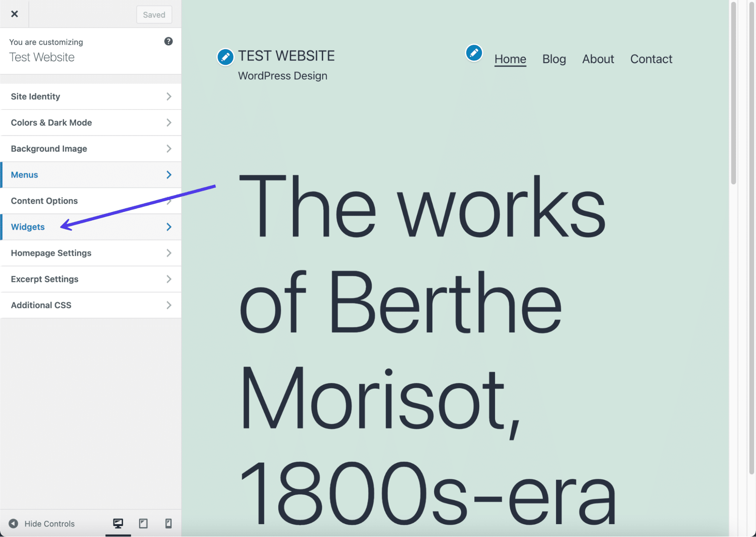This screenshot has height=537, width=756.
Task: Open the Background Image settings
Action: click(91, 148)
